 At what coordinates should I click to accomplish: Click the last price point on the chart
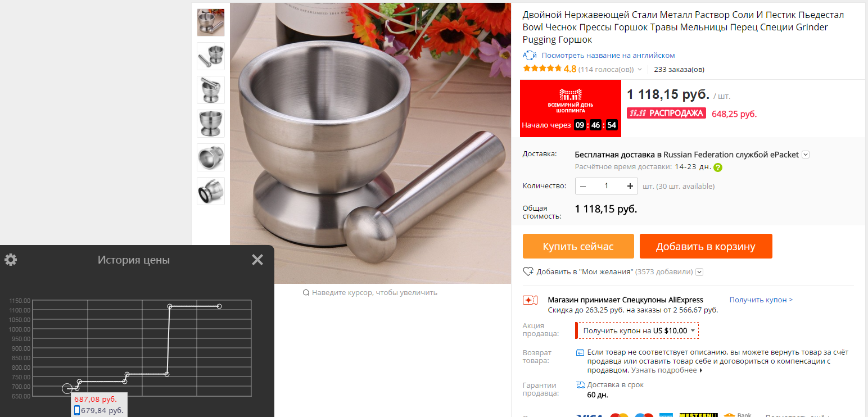coord(219,306)
